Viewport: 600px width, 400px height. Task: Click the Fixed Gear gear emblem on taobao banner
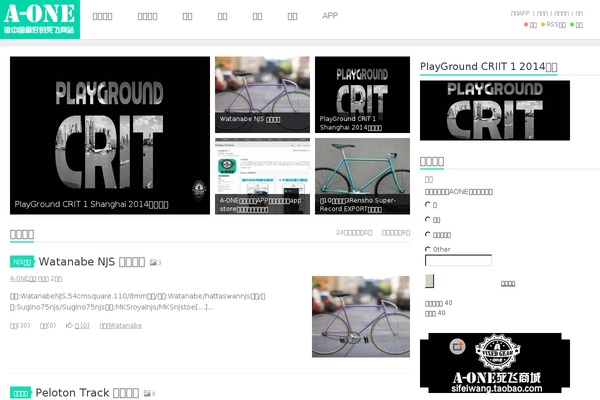click(x=497, y=353)
